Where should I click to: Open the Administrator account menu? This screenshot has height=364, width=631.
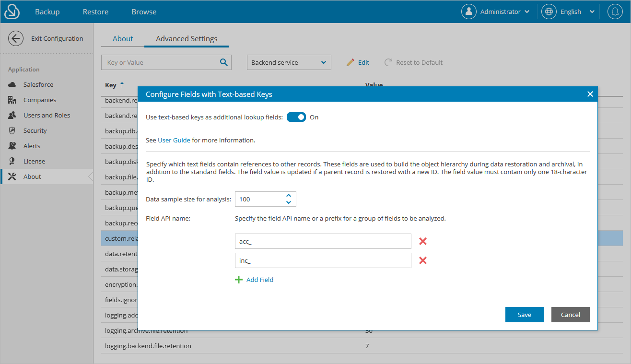(496, 11)
